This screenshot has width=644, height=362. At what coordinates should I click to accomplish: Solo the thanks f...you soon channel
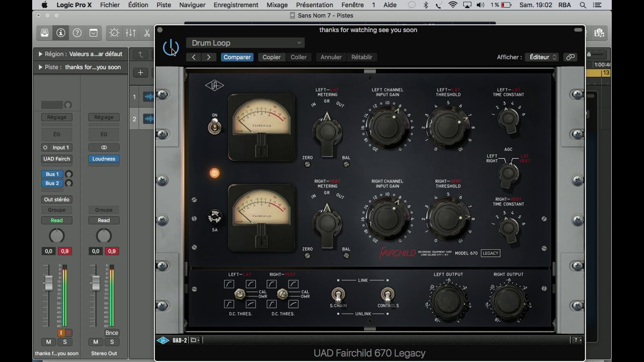[64, 342]
